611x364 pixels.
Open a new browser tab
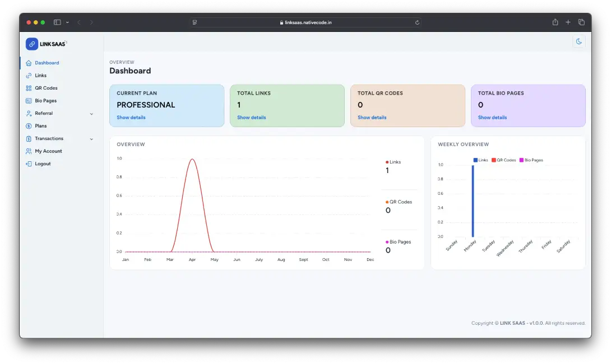click(x=568, y=22)
